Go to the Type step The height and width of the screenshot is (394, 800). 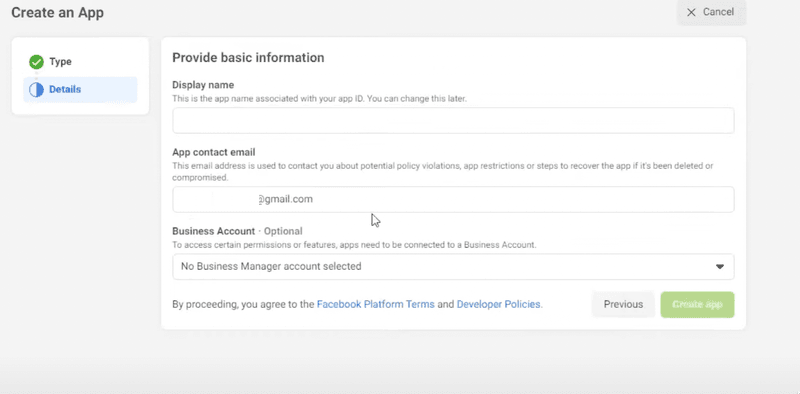[x=60, y=62]
